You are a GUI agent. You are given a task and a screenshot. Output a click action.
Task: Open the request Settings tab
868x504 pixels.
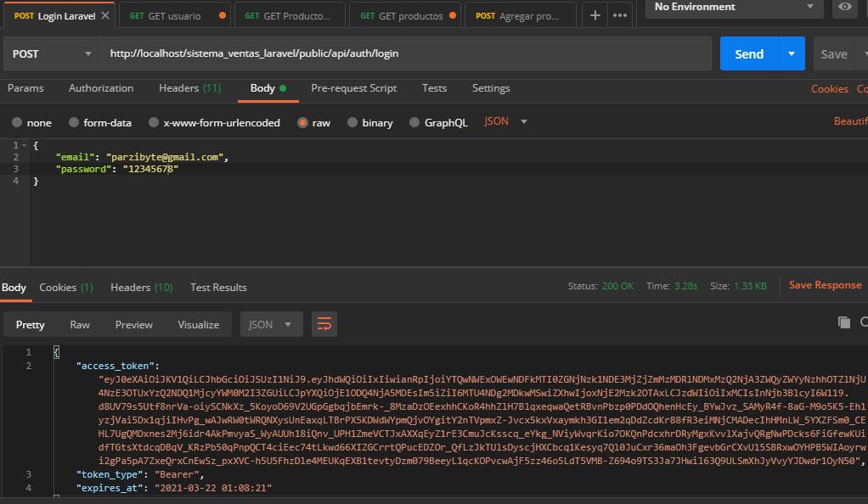pyautogui.click(x=491, y=88)
